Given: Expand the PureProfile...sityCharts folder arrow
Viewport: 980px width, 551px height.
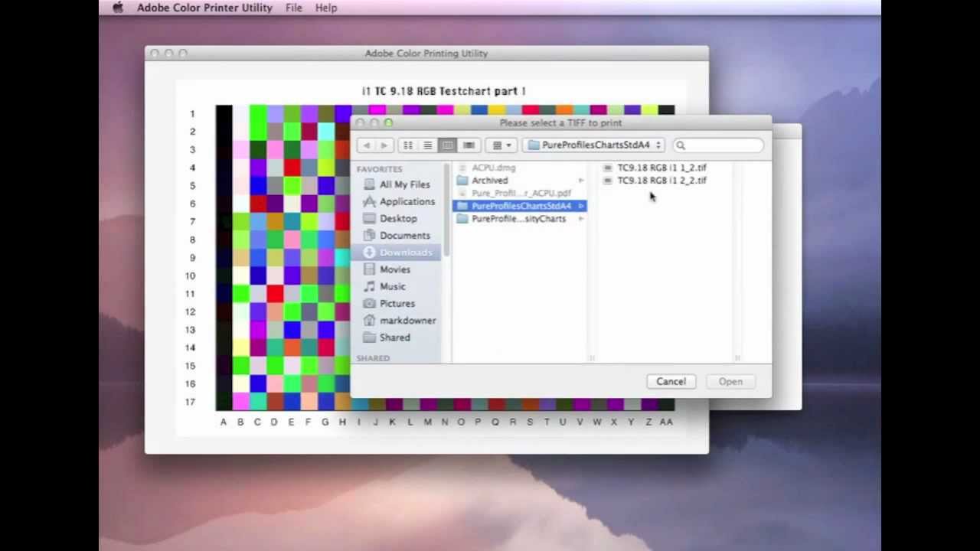Looking at the screenshot, I should (582, 219).
